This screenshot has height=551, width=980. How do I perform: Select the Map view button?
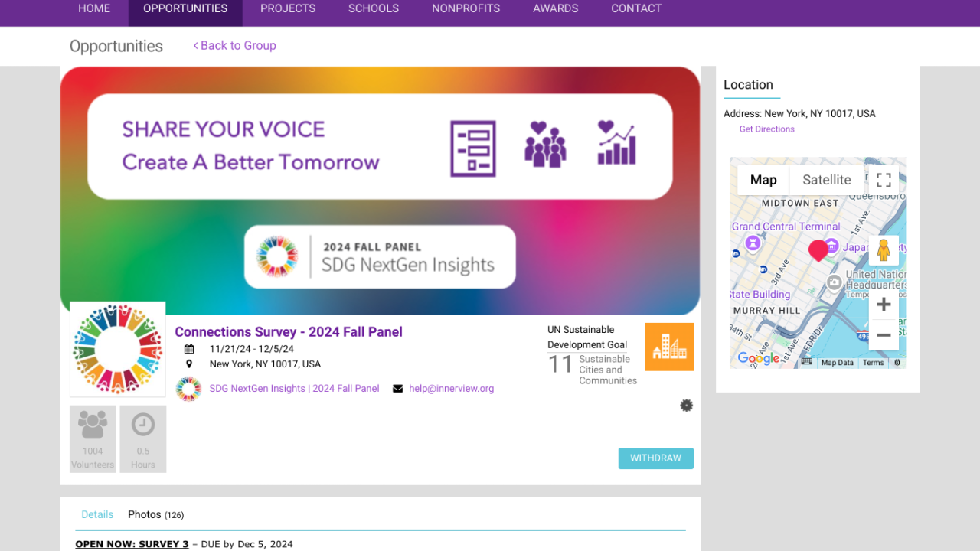point(763,180)
